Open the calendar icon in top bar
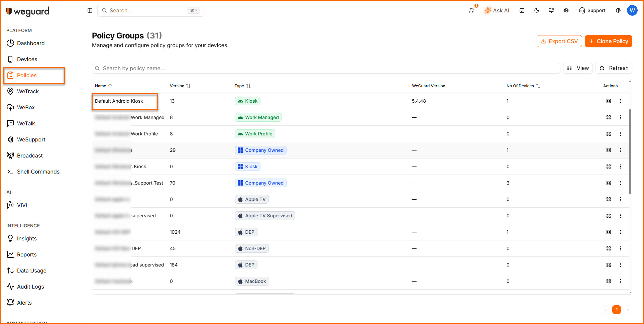The width and height of the screenshot is (644, 324). pyautogui.click(x=522, y=10)
